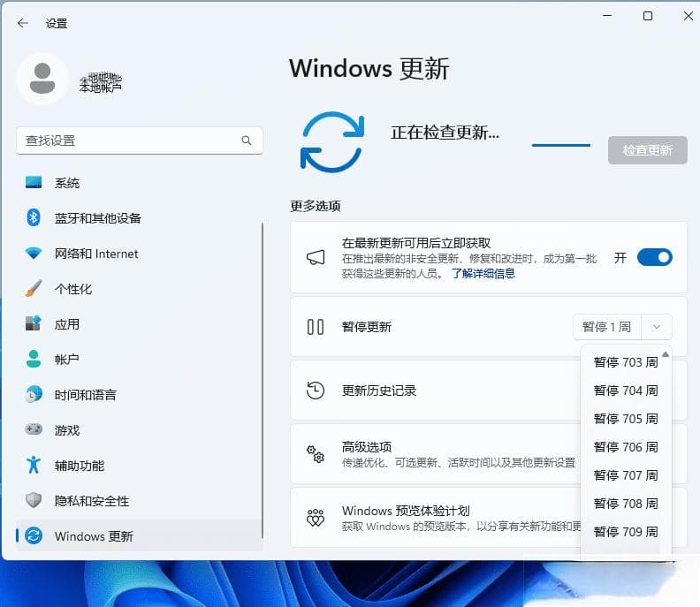This screenshot has width=700, height=607.
Task: Click the dropdown list scroll-up arrow
Action: (666, 354)
